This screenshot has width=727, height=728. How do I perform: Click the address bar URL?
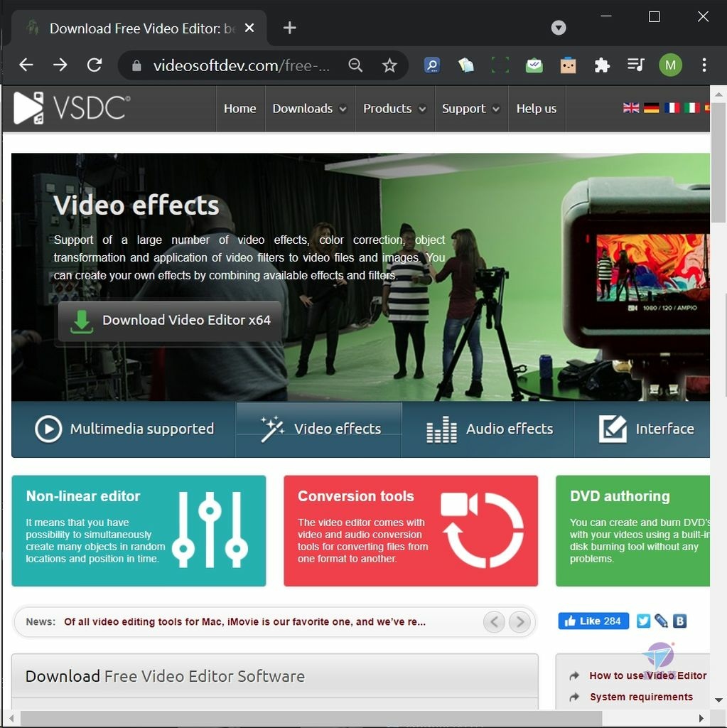point(242,65)
